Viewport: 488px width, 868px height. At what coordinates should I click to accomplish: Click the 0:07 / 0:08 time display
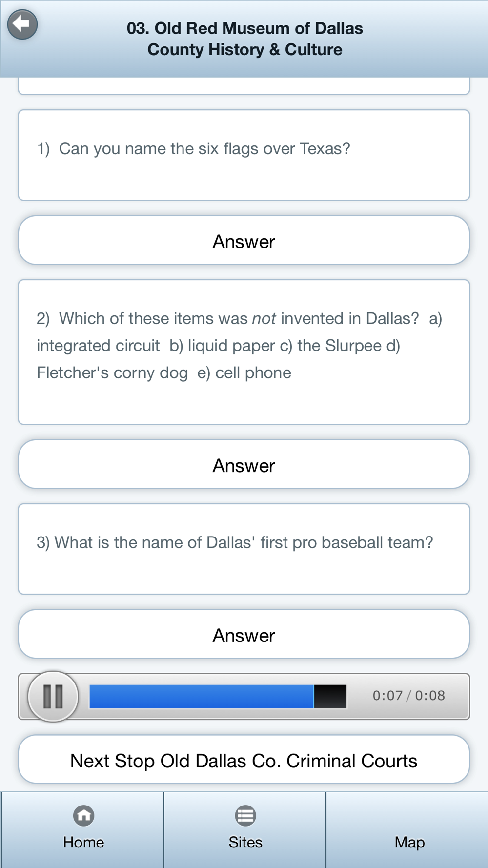tap(409, 696)
